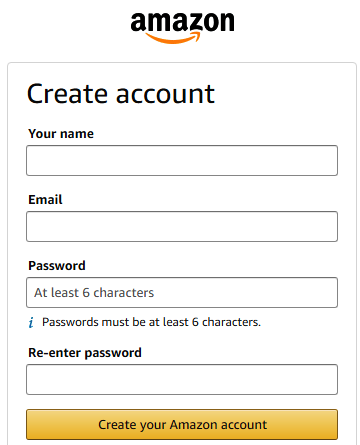Activate the Re-enter password text box

coord(182,379)
